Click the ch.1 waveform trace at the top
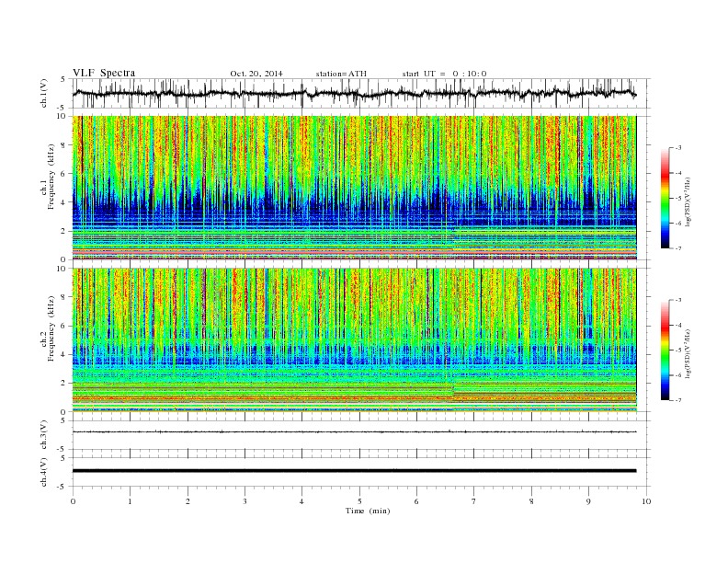Screen dimensions: 728x563 point(354,93)
